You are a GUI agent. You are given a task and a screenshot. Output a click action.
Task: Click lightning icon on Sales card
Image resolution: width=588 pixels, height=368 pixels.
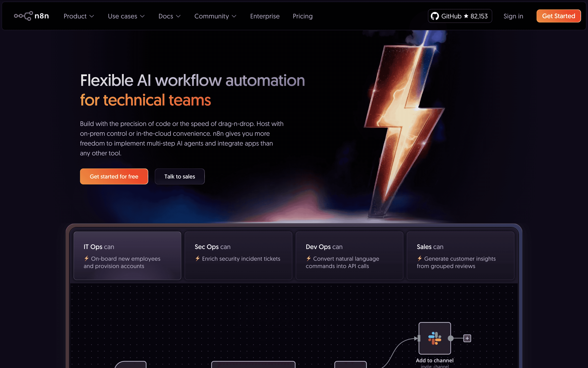point(420,258)
